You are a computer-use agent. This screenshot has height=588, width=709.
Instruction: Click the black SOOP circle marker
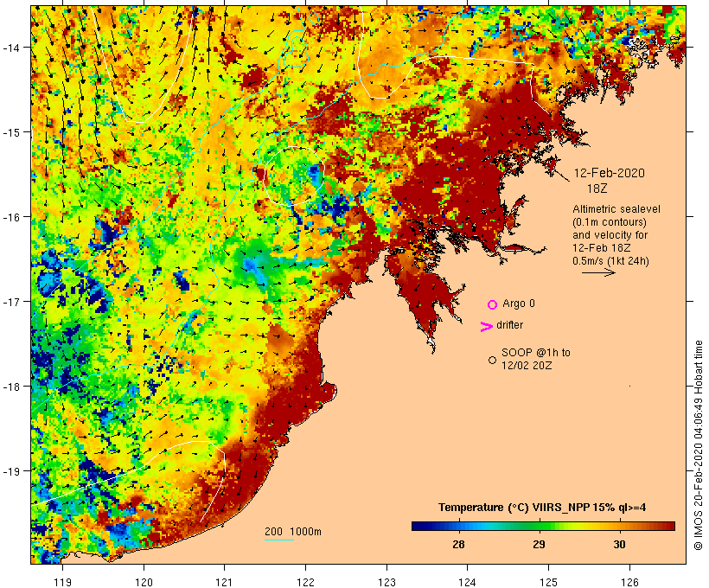(493, 360)
